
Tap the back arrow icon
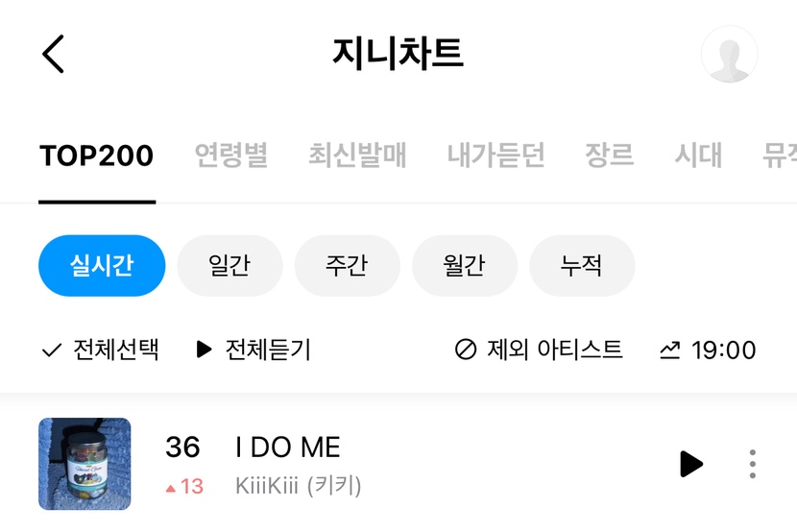click(54, 54)
